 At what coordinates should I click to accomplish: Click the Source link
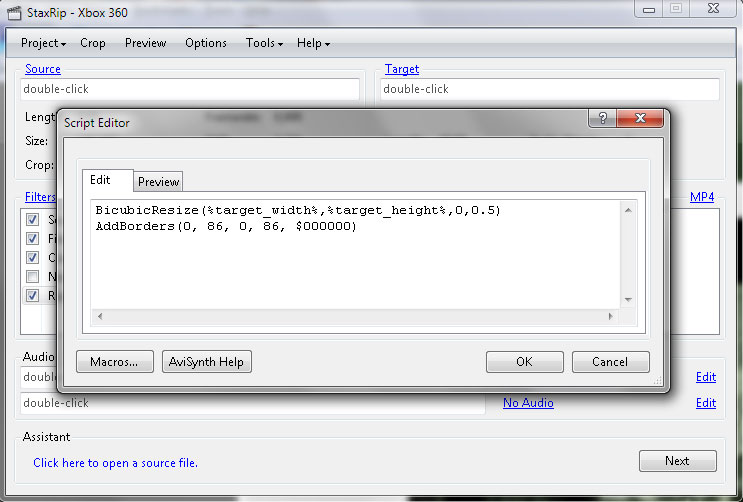pyautogui.click(x=43, y=69)
